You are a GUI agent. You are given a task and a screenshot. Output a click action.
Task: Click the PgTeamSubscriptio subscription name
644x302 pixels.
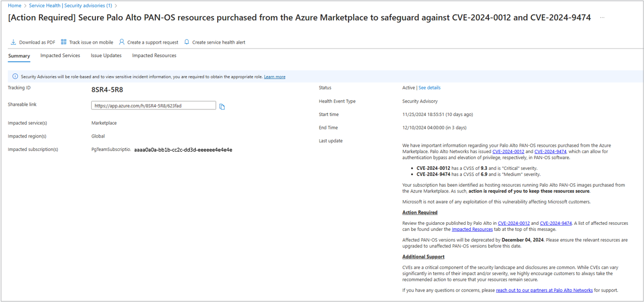111,149
